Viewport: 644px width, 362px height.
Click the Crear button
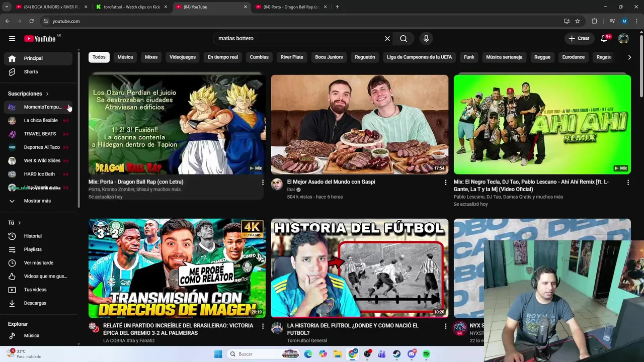click(579, 39)
